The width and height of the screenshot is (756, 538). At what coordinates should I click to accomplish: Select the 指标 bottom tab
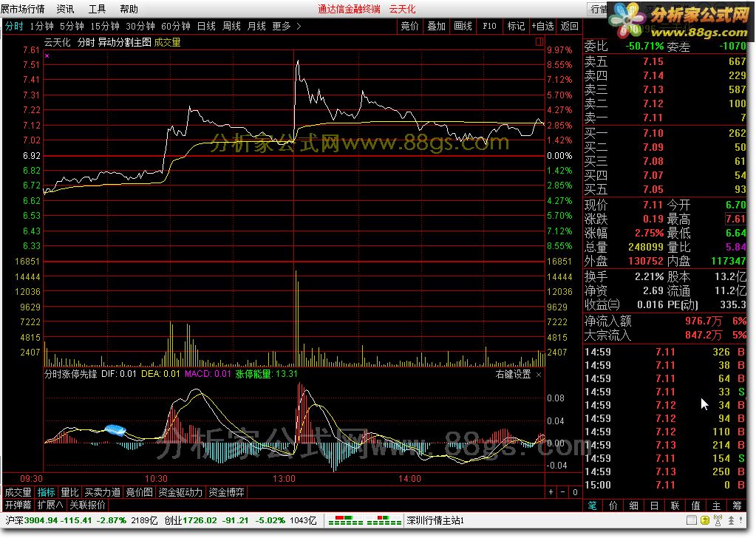click(x=47, y=492)
